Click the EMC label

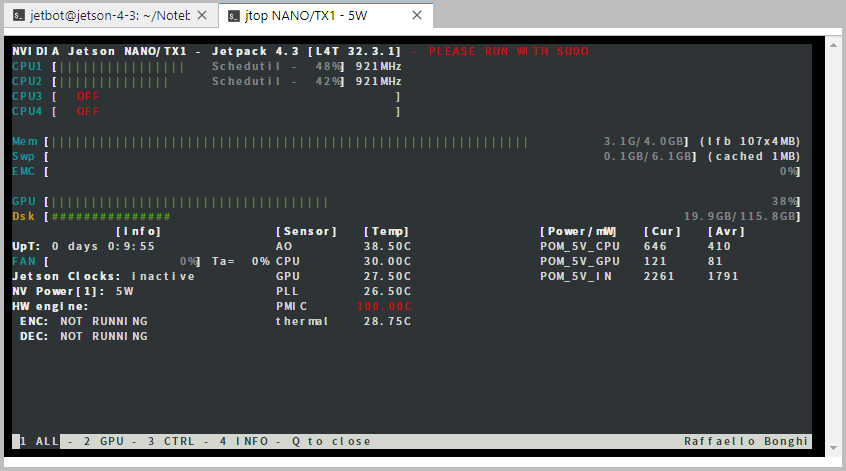click(x=23, y=172)
